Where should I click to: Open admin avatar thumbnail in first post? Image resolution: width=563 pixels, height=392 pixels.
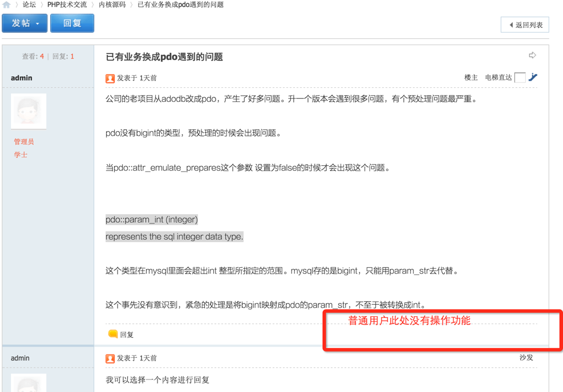tap(29, 111)
